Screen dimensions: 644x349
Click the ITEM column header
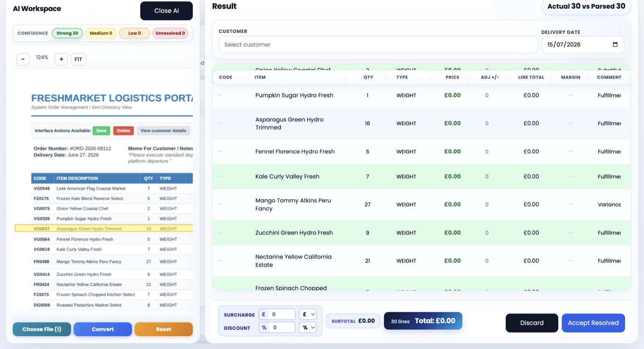pyautogui.click(x=260, y=77)
